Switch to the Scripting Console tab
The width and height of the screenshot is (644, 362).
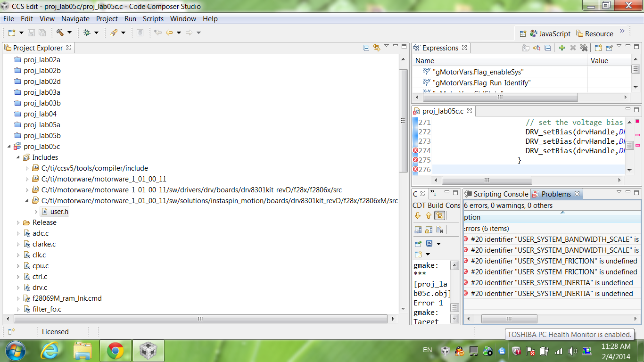point(496,194)
